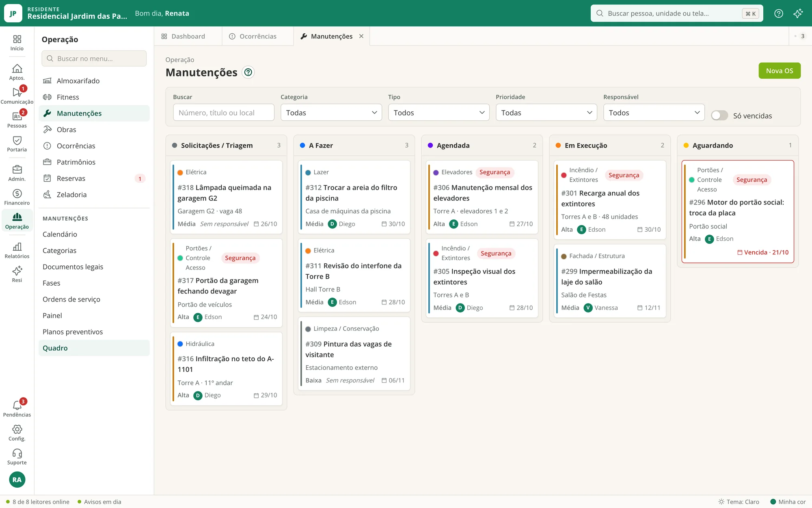Open the Tipo dropdown
The height and width of the screenshot is (508, 812).
coord(439,113)
